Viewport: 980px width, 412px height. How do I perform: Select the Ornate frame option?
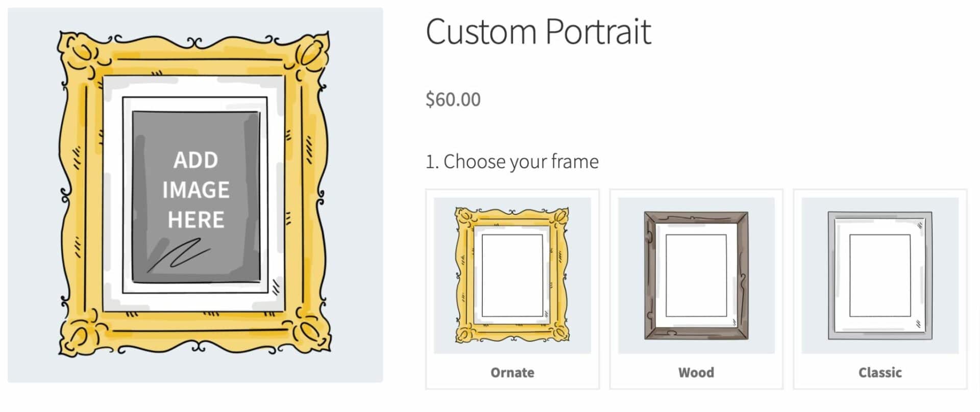(512, 289)
